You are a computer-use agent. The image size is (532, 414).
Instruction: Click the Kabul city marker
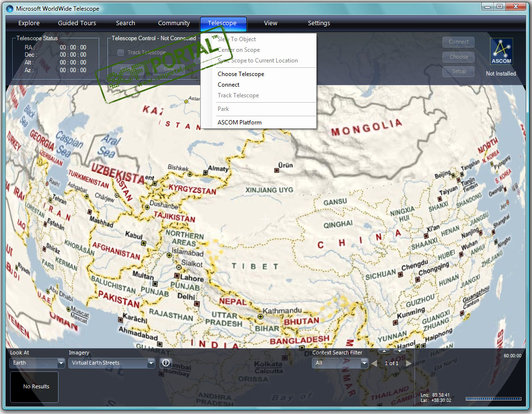[x=144, y=243]
